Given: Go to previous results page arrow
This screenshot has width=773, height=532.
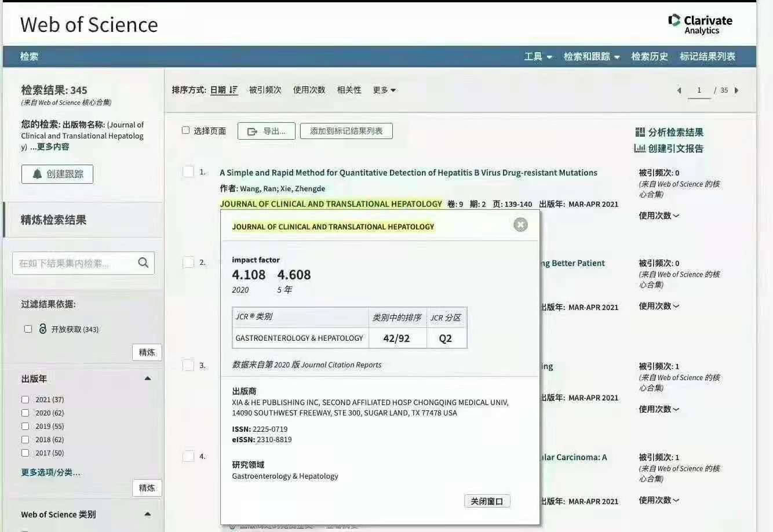Looking at the screenshot, I should [679, 90].
